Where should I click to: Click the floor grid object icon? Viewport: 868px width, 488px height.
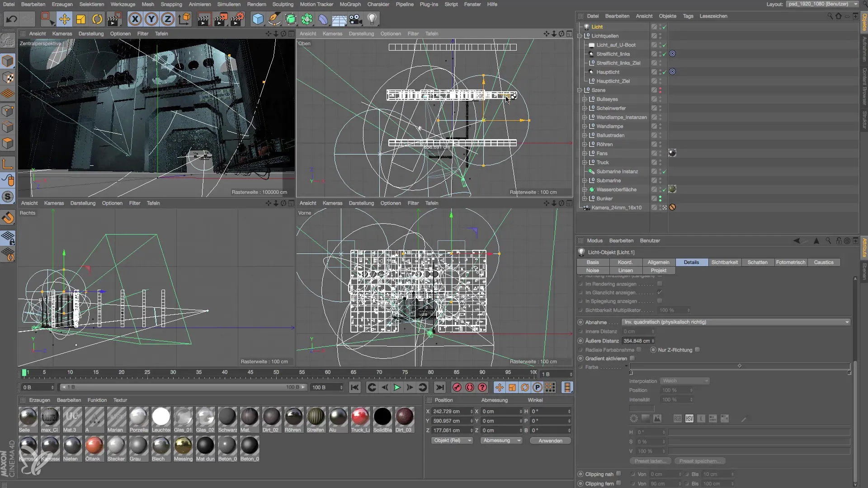339,19
